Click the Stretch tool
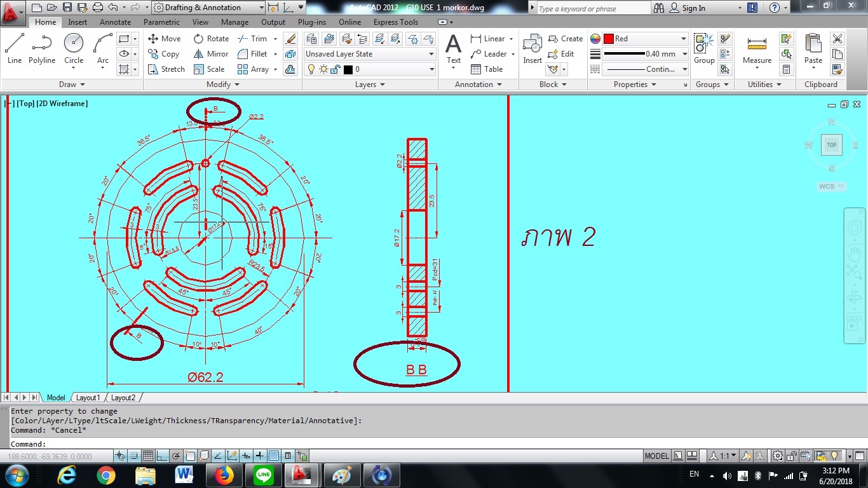The height and width of the screenshot is (488, 868). tap(166, 69)
